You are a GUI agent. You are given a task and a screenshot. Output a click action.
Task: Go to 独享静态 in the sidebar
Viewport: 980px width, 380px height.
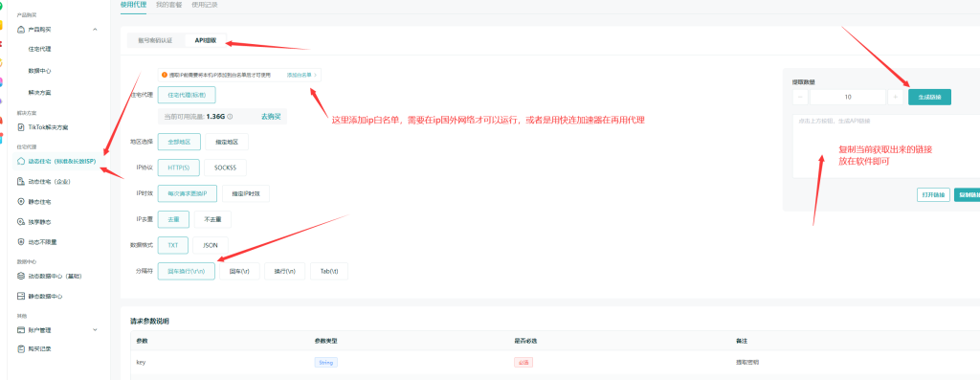click(40, 222)
